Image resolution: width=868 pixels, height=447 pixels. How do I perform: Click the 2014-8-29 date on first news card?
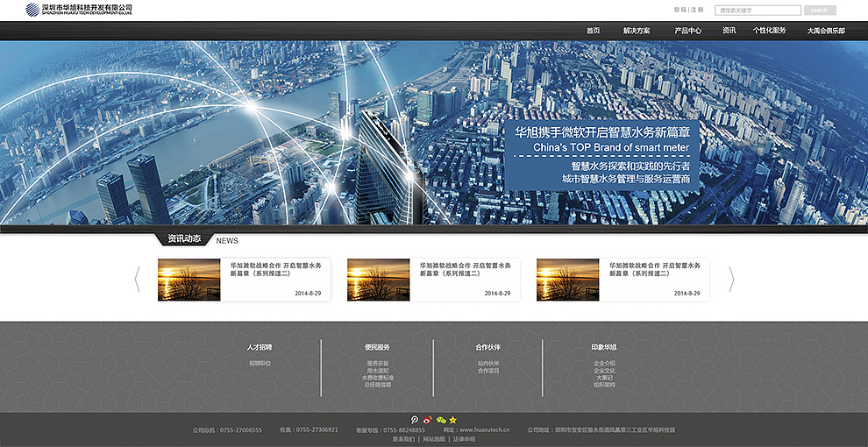pos(308,294)
